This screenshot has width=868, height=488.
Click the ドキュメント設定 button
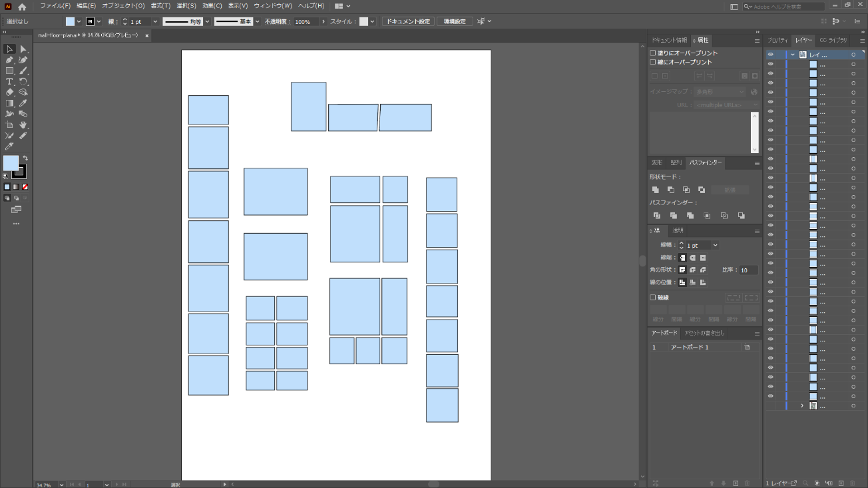coord(408,21)
